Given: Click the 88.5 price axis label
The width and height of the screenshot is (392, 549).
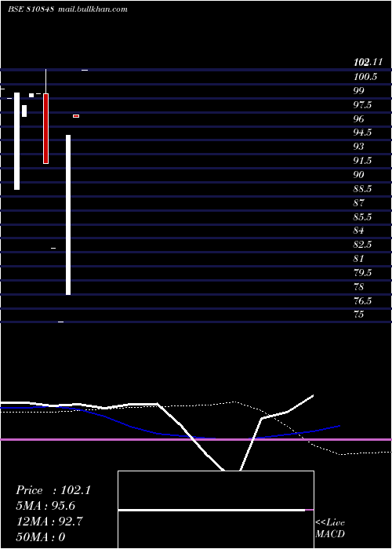Looking at the screenshot, I should [362, 189].
